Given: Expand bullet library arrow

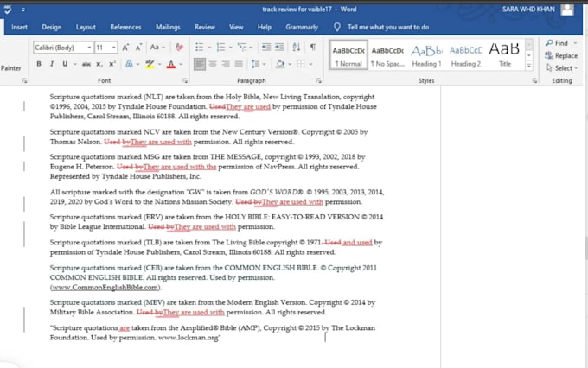Looking at the screenshot, I should point(209,48).
